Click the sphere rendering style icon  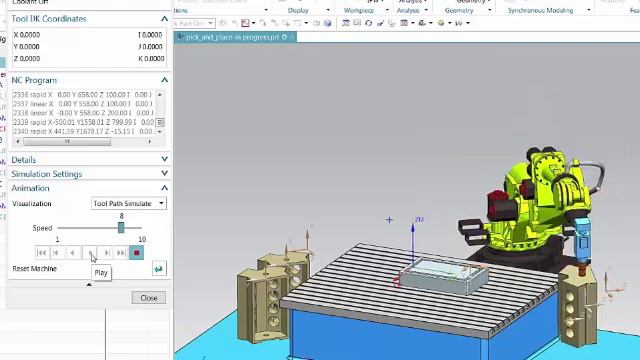441,23
